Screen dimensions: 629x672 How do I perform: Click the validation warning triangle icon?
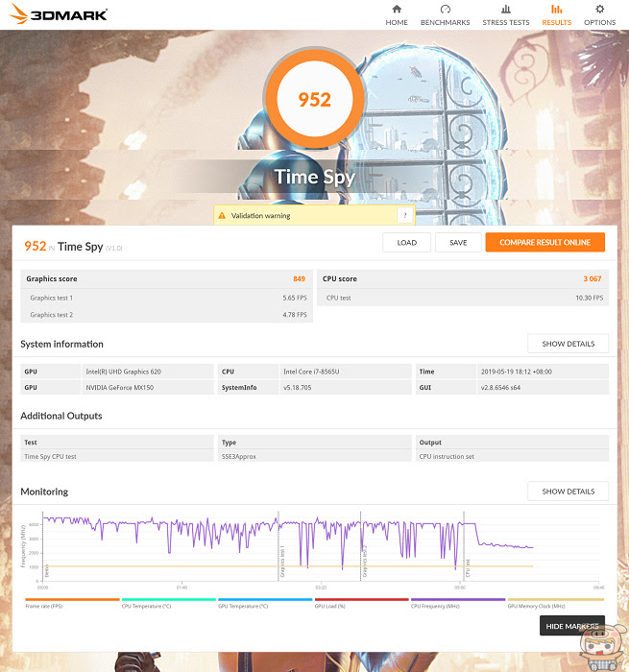(x=222, y=215)
